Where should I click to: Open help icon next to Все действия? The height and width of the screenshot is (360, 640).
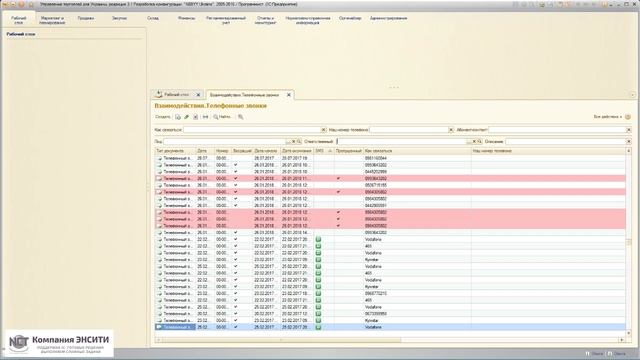628,117
